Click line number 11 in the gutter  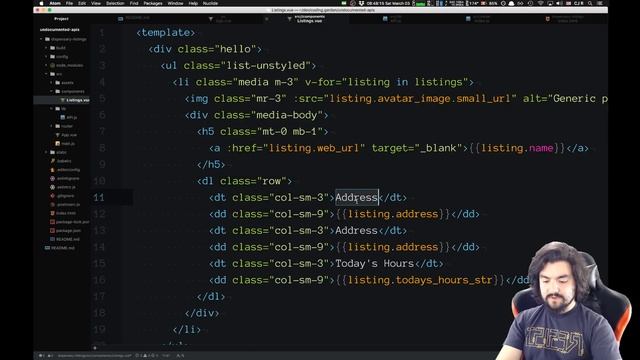[x=99, y=198]
